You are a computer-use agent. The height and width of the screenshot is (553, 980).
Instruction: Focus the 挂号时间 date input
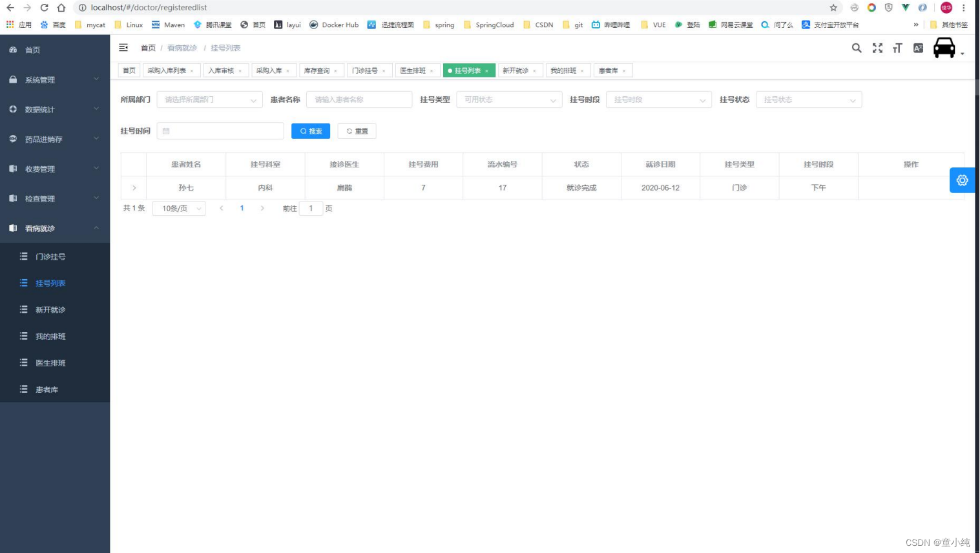click(x=220, y=131)
